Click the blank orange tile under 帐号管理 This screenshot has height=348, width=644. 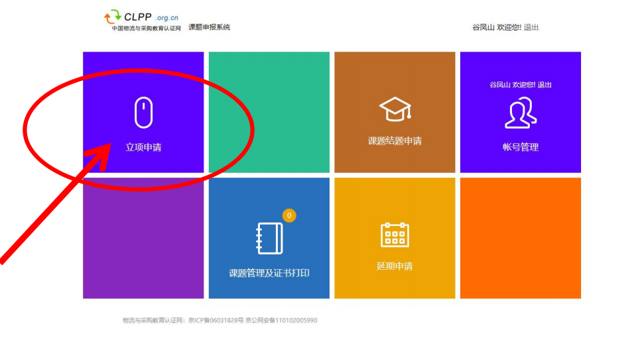[x=521, y=238]
